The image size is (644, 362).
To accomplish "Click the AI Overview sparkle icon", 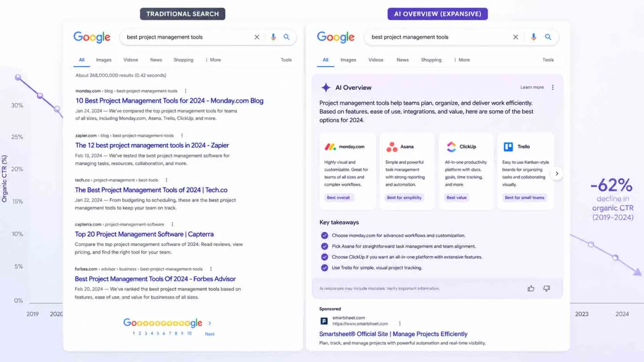I will coord(326,88).
